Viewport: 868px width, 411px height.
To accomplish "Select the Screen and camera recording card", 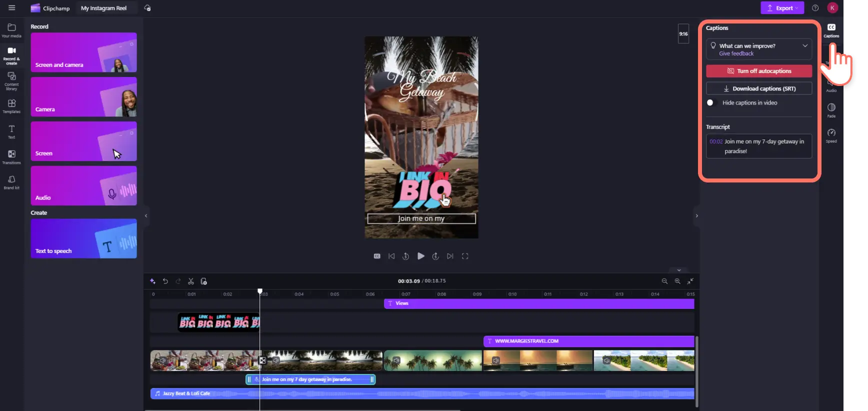I will click(x=83, y=52).
